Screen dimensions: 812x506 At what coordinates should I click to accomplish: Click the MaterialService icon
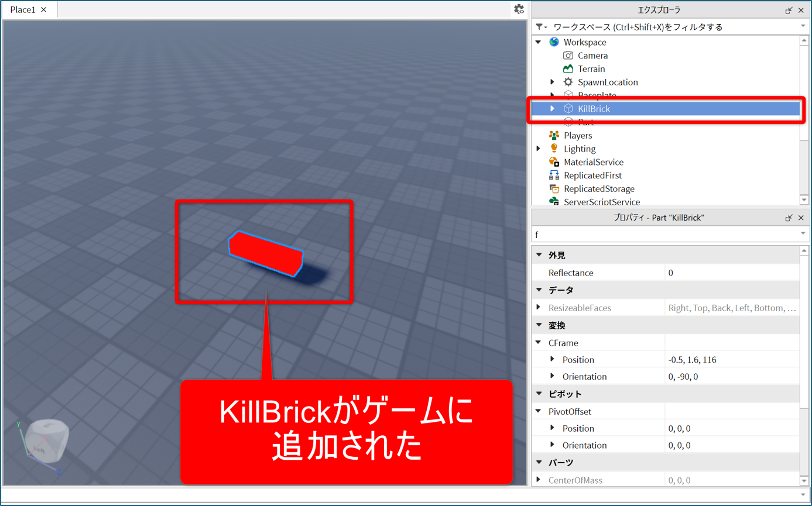click(x=554, y=162)
